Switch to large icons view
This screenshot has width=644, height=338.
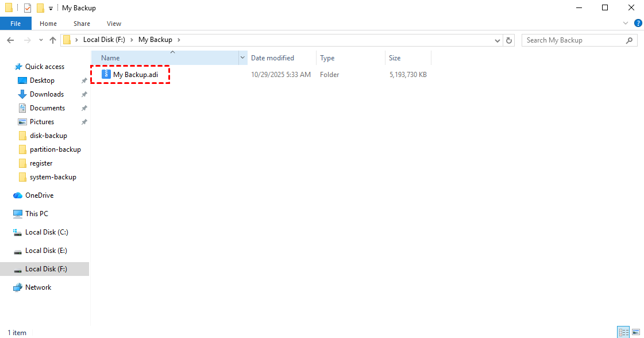coord(636,332)
